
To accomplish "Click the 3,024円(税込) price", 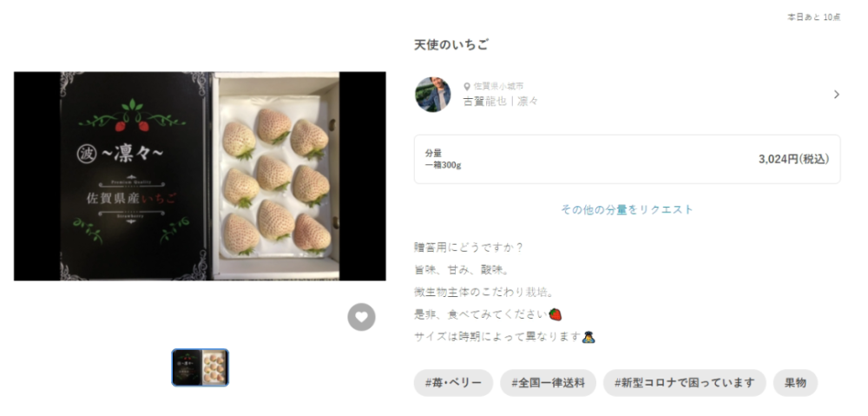I will pyautogui.click(x=794, y=159).
